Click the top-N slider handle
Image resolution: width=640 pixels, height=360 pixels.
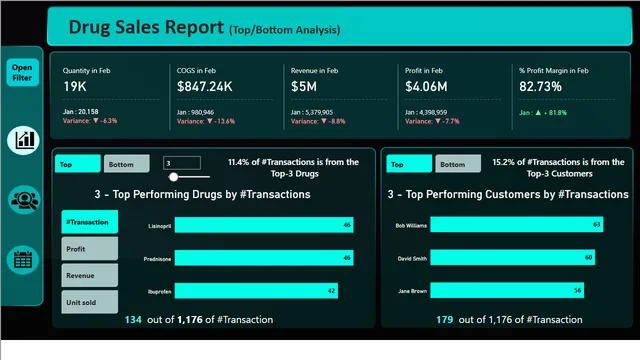[173, 177]
